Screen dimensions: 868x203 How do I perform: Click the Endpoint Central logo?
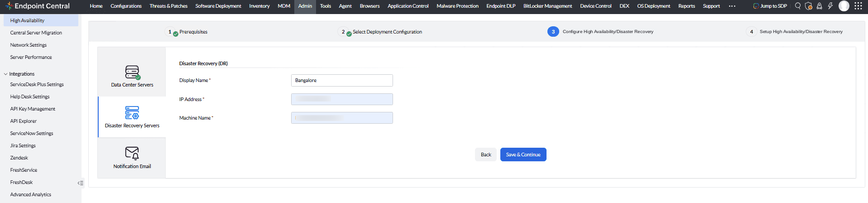[x=38, y=6]
